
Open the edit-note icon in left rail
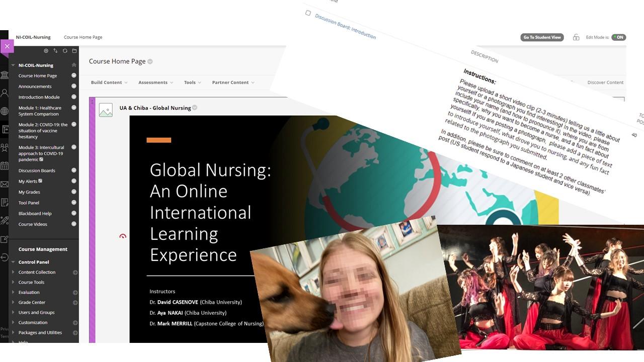(5, 239)
